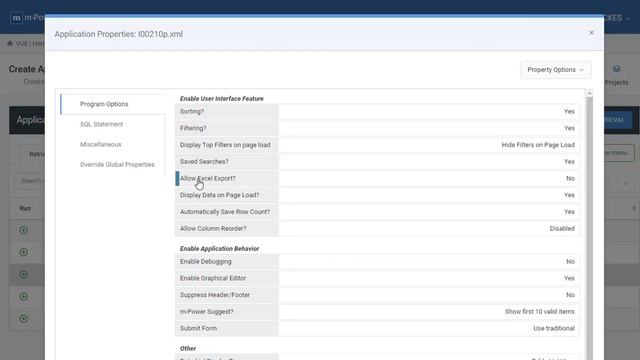This screenshot has height=360, width=640.
Task: Open the Property Options dropdown
Action: coord(556,70)
